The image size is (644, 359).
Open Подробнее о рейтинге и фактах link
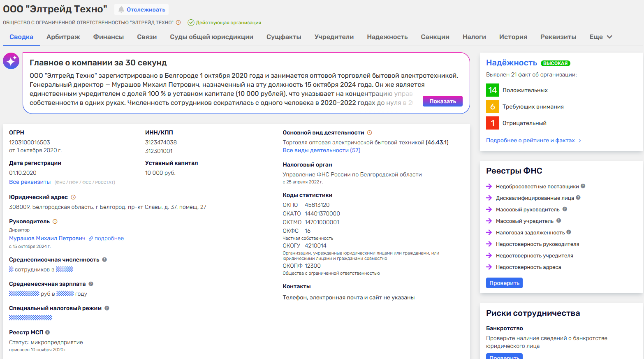(533, 140)
